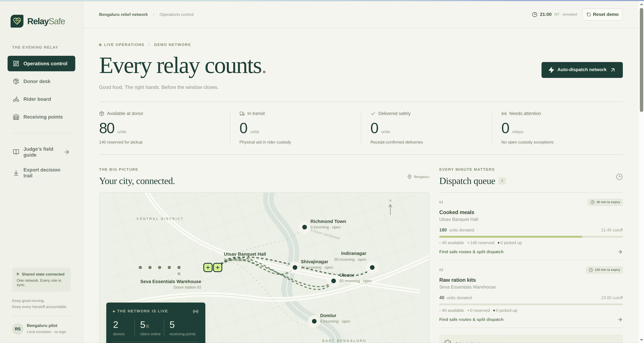The width and height of the screenshot is (644, 343).
Task: Click the In transit truck icon
Action: pyautogui.click(x=242, y=113)
